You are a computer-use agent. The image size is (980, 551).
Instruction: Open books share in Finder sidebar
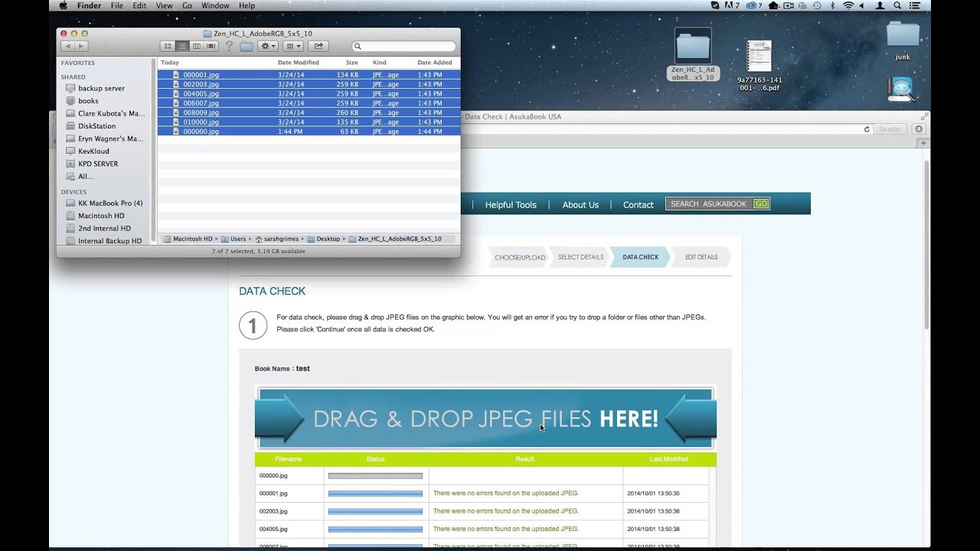point(88,101)
